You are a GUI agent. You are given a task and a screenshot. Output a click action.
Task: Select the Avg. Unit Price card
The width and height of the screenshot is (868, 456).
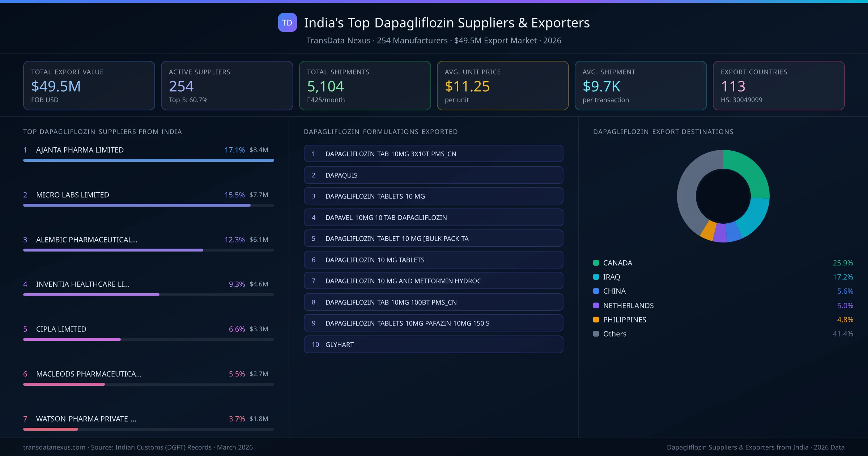tap(503, 85)
